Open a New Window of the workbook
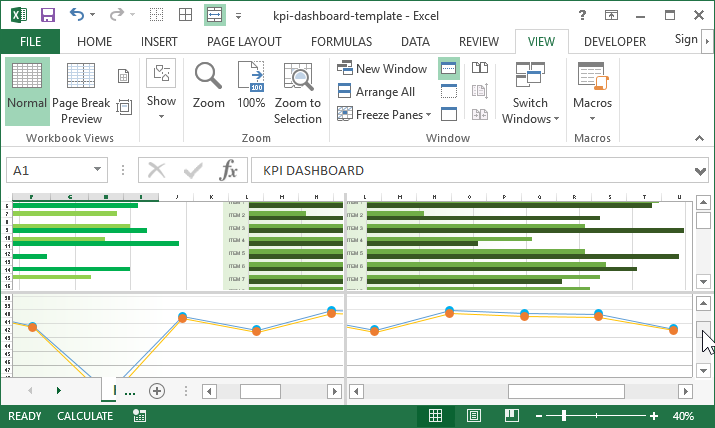This screenshot has width=715, height=428. (382, 69)
